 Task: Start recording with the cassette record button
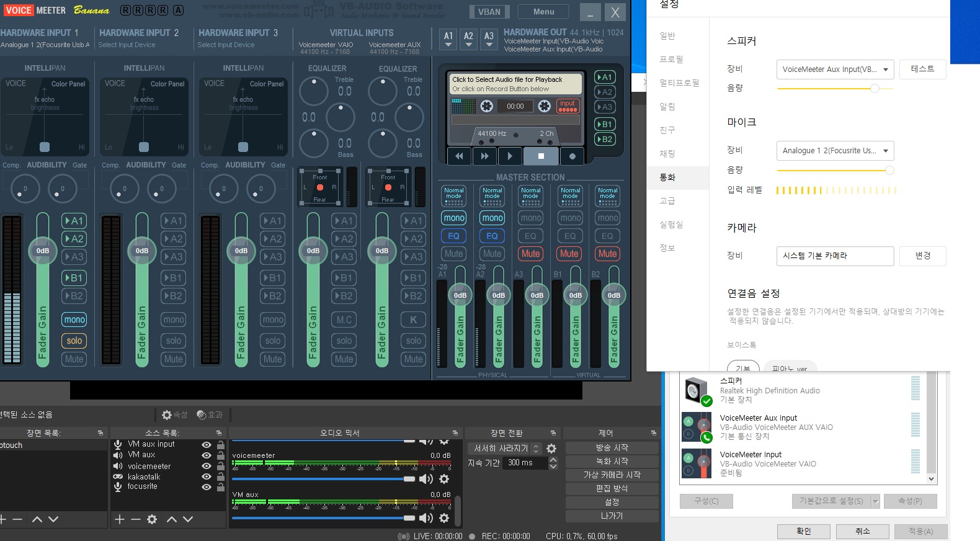click(x=572, y=156)
